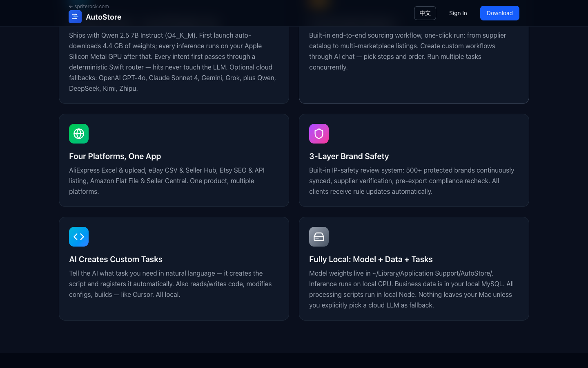
Task: Select the AI Creates Custom Tasks heading
Action: (116, 259)
